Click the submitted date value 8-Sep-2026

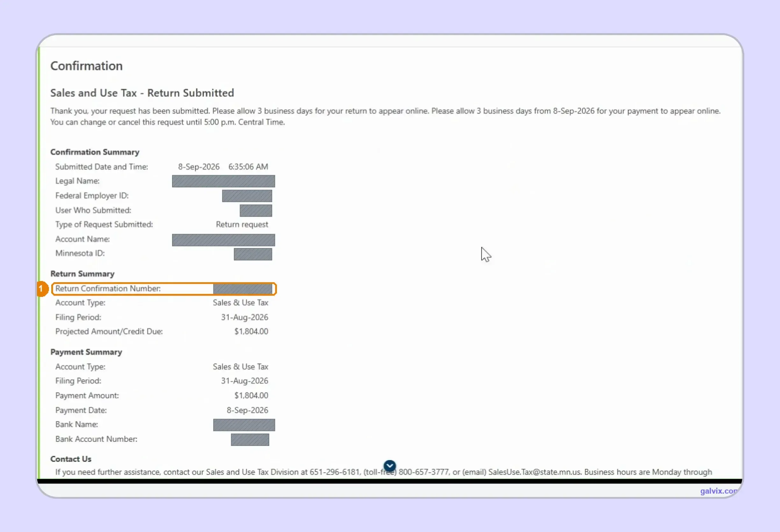[x=199, y=167]
